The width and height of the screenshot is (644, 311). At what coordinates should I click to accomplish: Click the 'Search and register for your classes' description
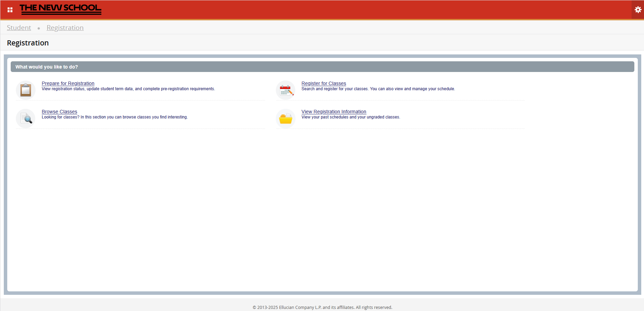pyautogui.click(x=378, y=89)
